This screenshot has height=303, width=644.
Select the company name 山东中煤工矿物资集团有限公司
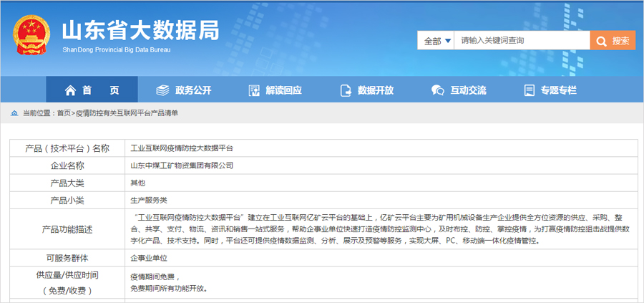point(182,165)
